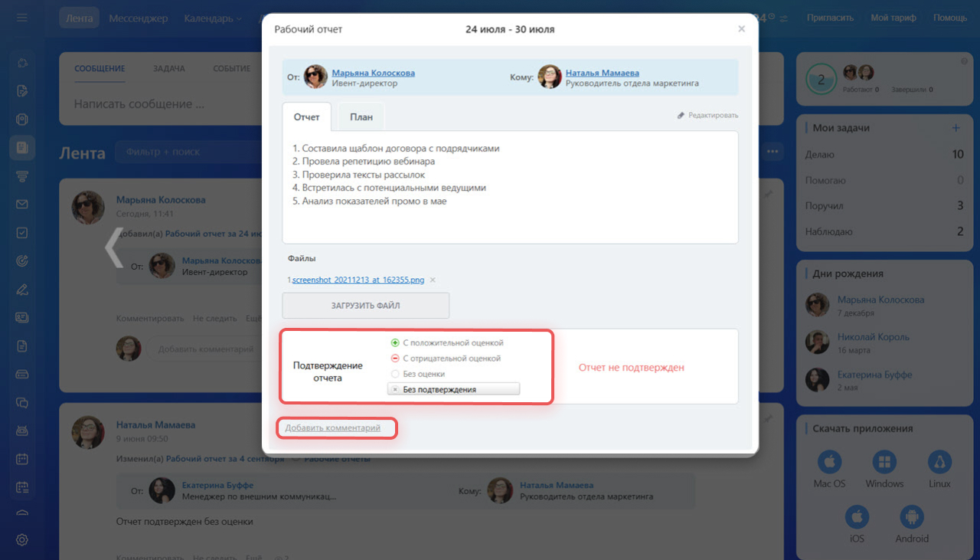
Task: Click Комментировать under first feed post
Action: [150, 318]
